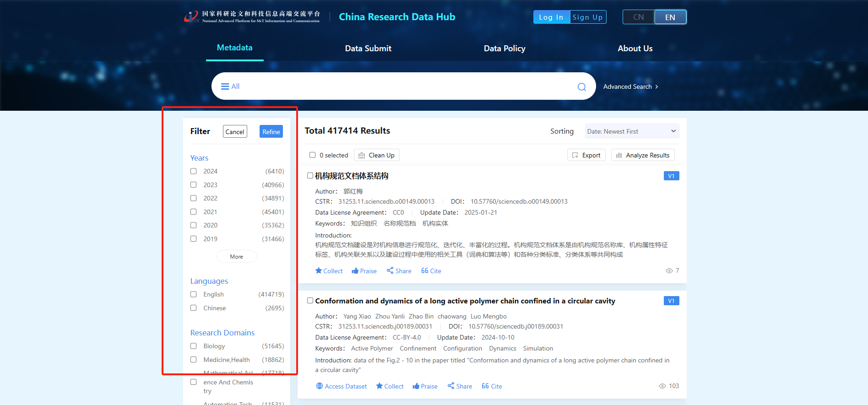Enable the English language filter

(x=194, y=295)
